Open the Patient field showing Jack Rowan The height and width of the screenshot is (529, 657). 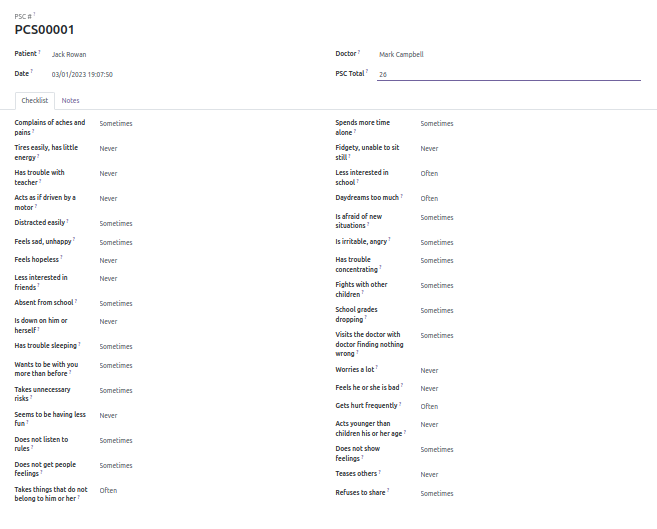69,54
